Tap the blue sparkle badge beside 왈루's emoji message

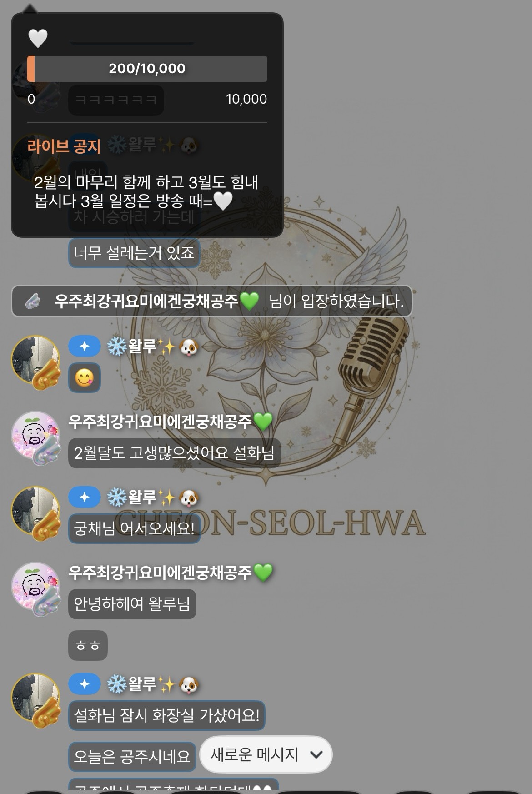coord(85,347)
